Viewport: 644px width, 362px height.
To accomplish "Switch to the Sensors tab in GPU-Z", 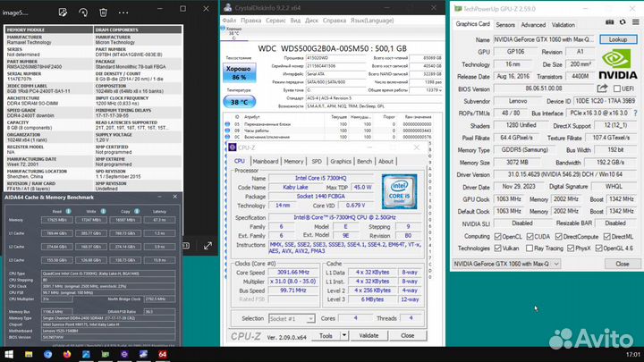I will pos(505,25).
